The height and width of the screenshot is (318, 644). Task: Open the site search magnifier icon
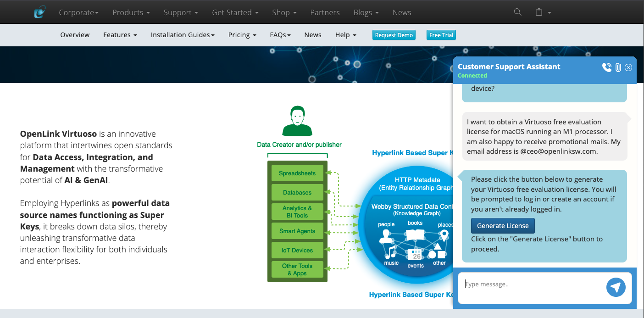pos(518,12)
